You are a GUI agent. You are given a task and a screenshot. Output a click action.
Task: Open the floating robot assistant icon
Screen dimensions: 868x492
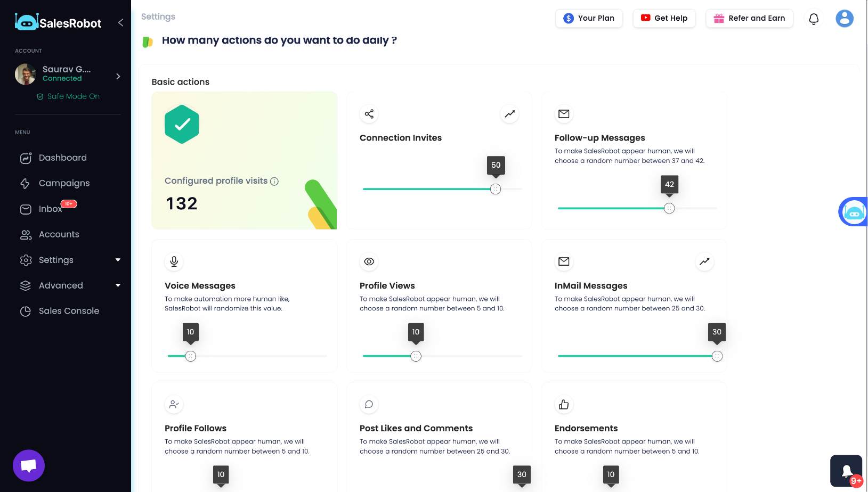point(854,212)
